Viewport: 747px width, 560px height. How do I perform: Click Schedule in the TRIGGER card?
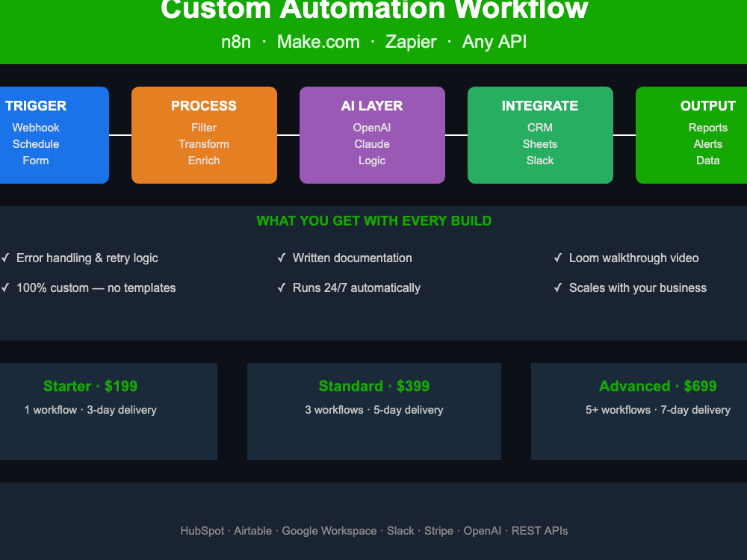[x=36, y=144]
